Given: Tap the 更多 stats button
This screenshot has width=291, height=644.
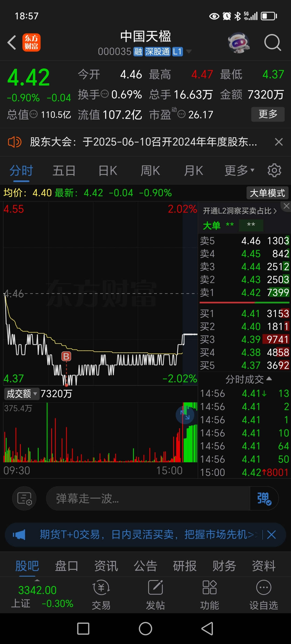Looking at the screenshot, I should point(268,114).
